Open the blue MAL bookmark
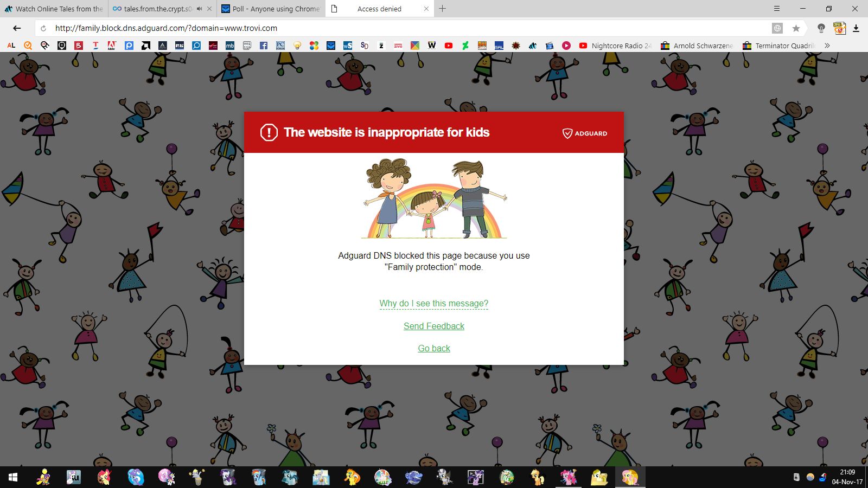The width and height of the screenshot is (868, 488). click(499, 46)
